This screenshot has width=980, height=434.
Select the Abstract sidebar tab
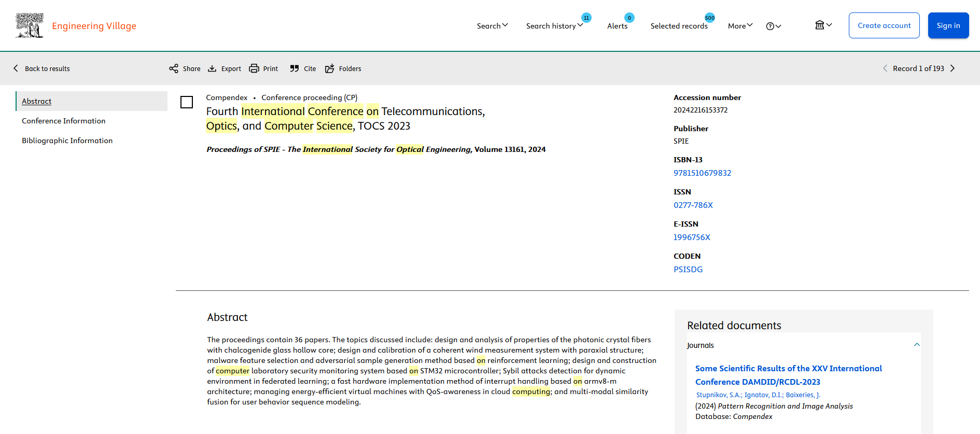(92, 101)
